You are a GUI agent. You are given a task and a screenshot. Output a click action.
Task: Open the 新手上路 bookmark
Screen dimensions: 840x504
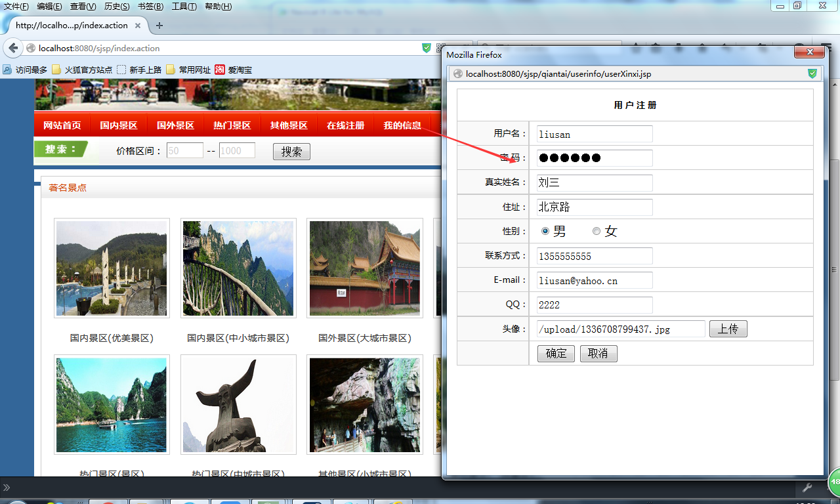pyautogui.click(x=138, y=70)
